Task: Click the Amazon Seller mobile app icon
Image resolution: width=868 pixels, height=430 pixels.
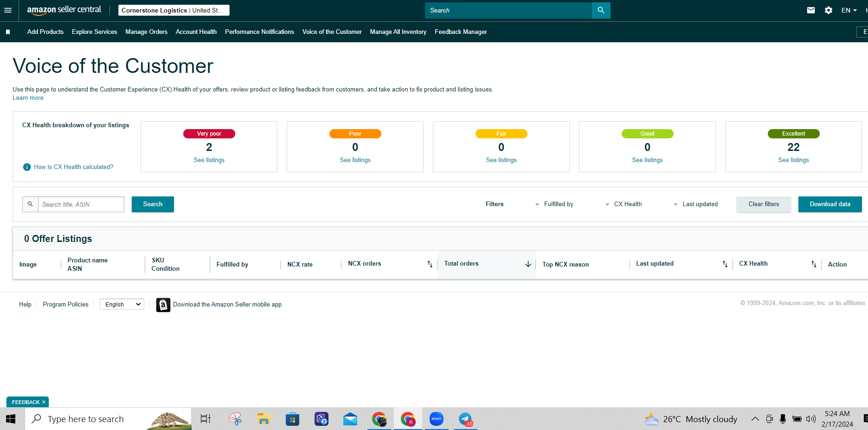Action: tap(163, 305)
